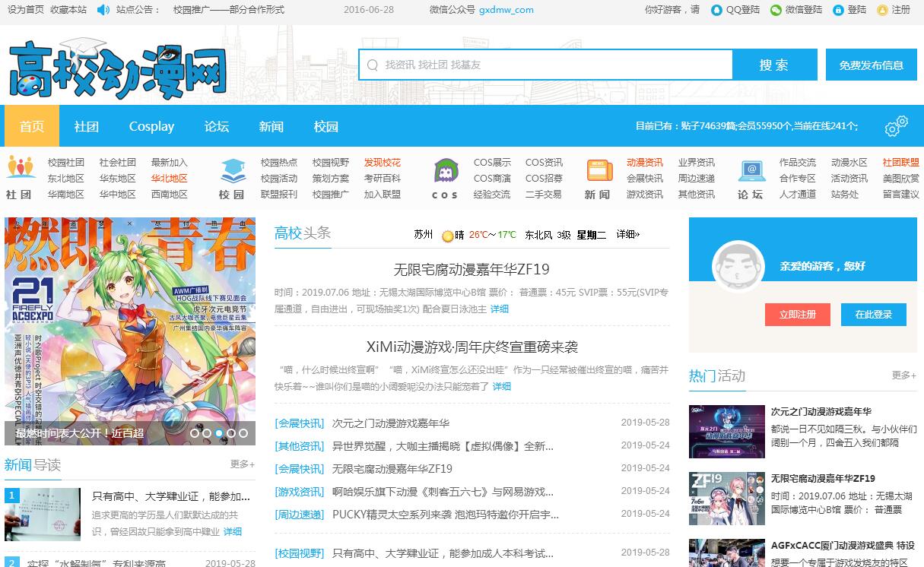
Task: Click the speaker announcement icon
Action: point(103,10)
